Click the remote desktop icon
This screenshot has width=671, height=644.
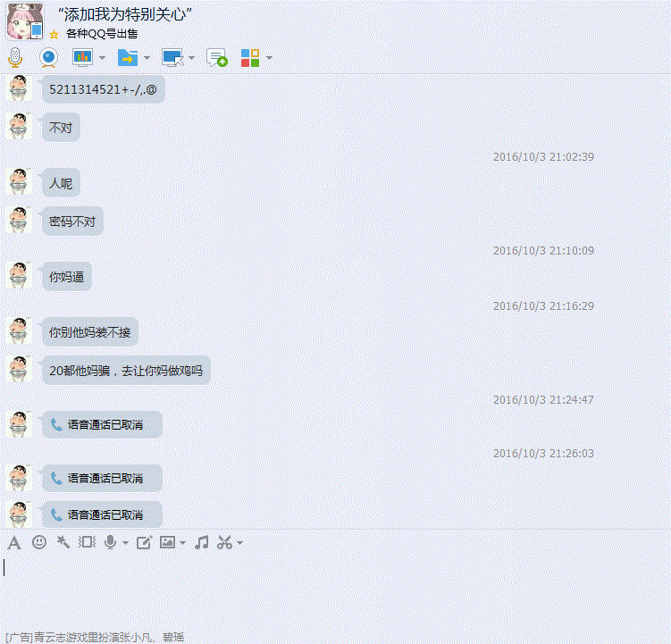[x=172, y=58]
